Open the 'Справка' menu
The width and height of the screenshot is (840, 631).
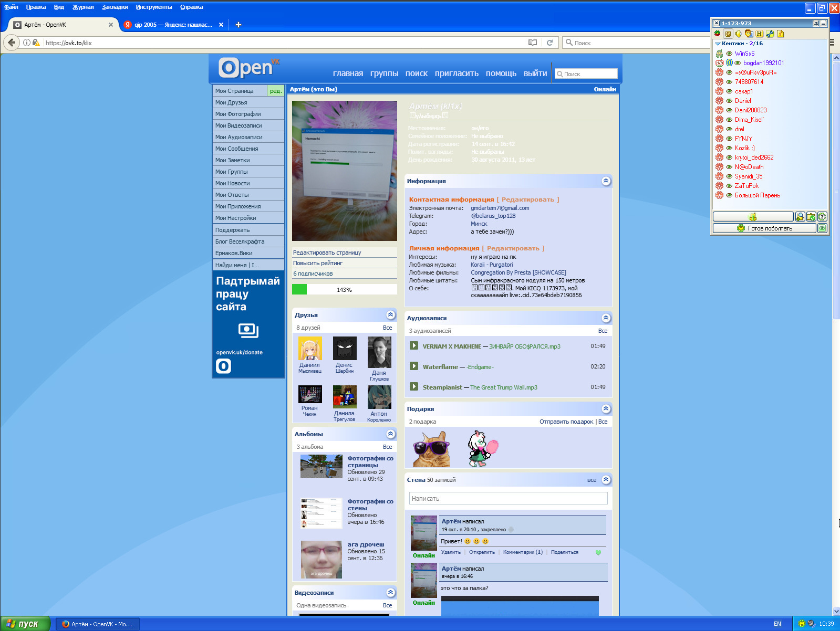point(192,7)
